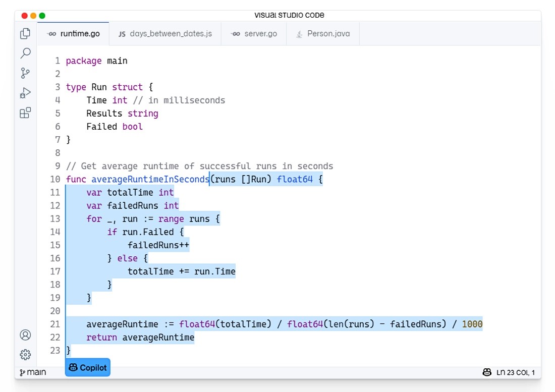Open Source Control branch icon

(25, 73)
